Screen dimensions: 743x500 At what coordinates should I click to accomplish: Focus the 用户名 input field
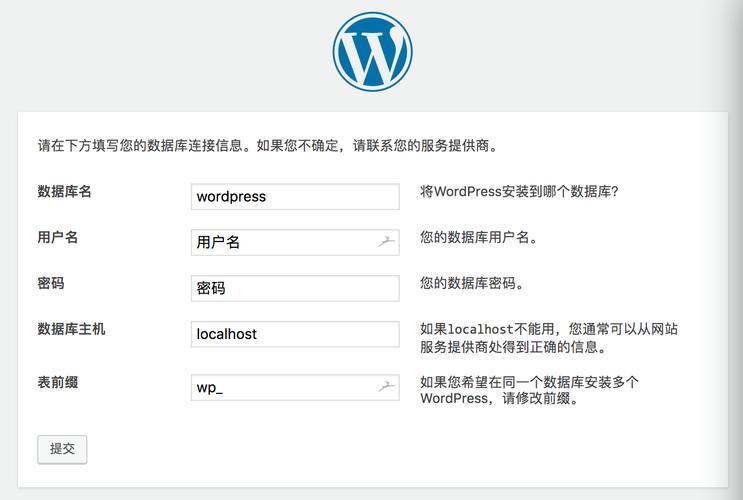pos(295,242)
